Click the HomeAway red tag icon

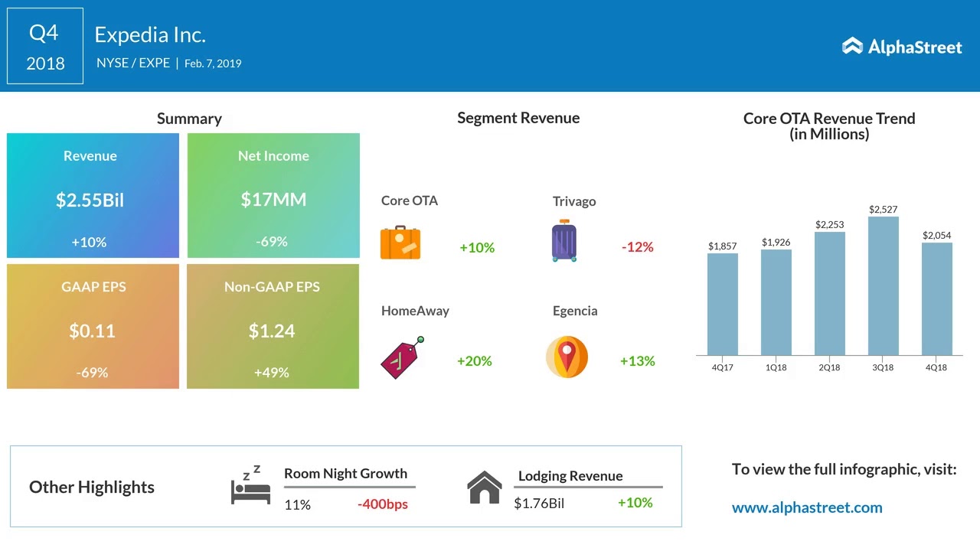pyautogui.click(x=403, y=357)
